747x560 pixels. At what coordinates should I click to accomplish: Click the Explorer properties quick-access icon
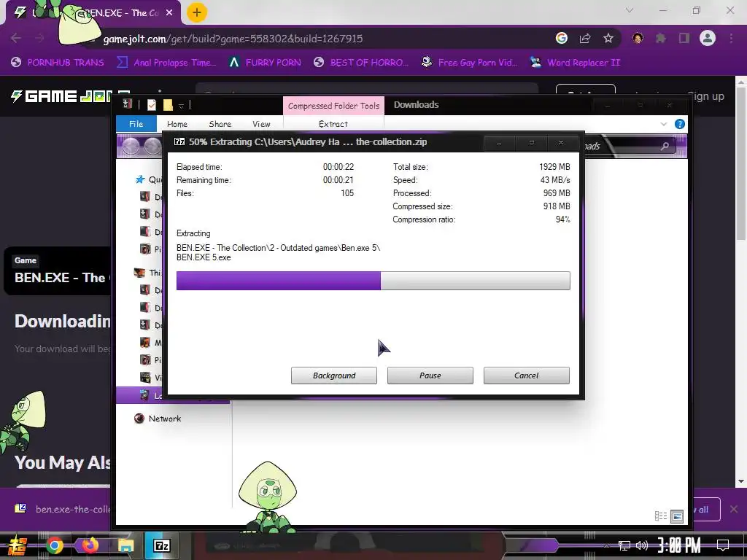152,105
